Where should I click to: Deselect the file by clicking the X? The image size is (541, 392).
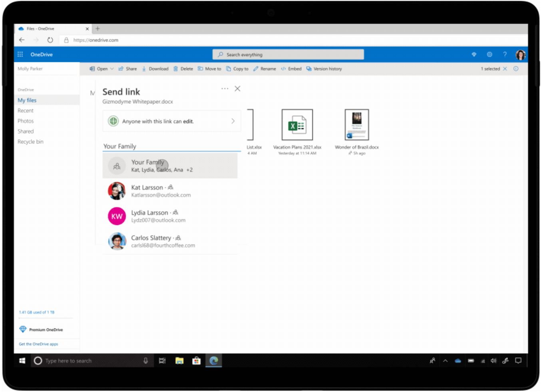click(505, 69)
